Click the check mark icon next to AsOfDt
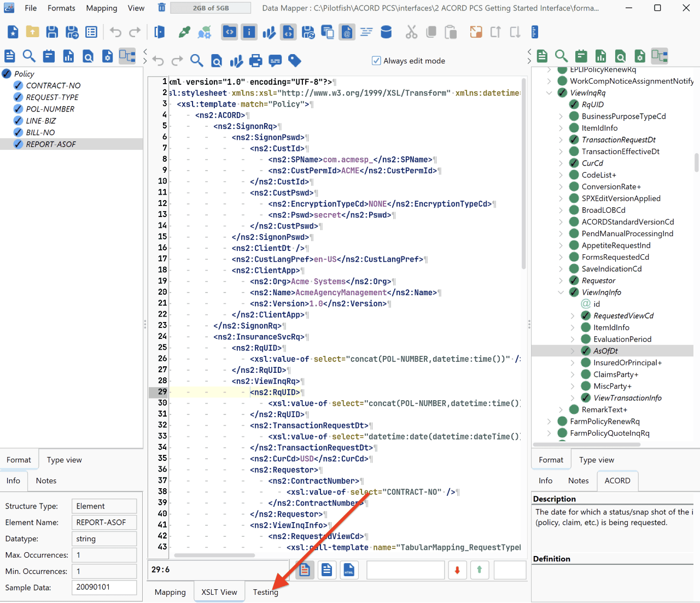 586,351
